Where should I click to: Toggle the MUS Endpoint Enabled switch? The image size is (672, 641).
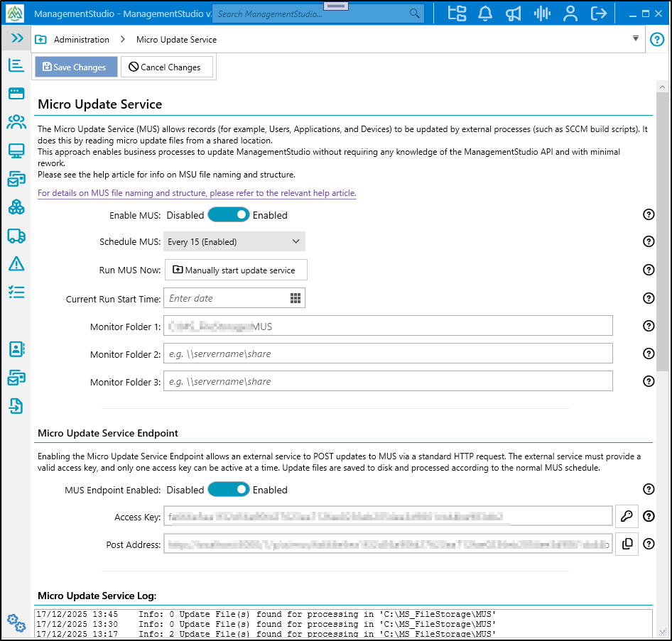[x=229, y=489]
